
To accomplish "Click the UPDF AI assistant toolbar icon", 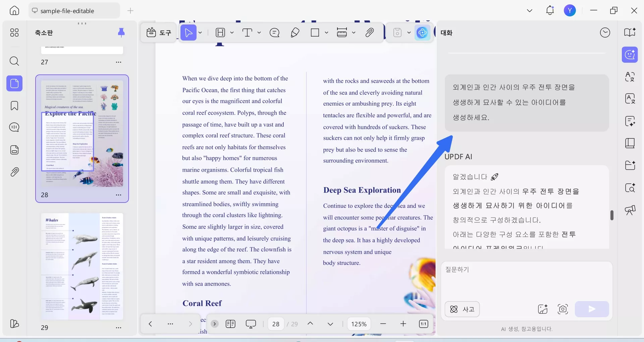I will click(x=422, y=33).
